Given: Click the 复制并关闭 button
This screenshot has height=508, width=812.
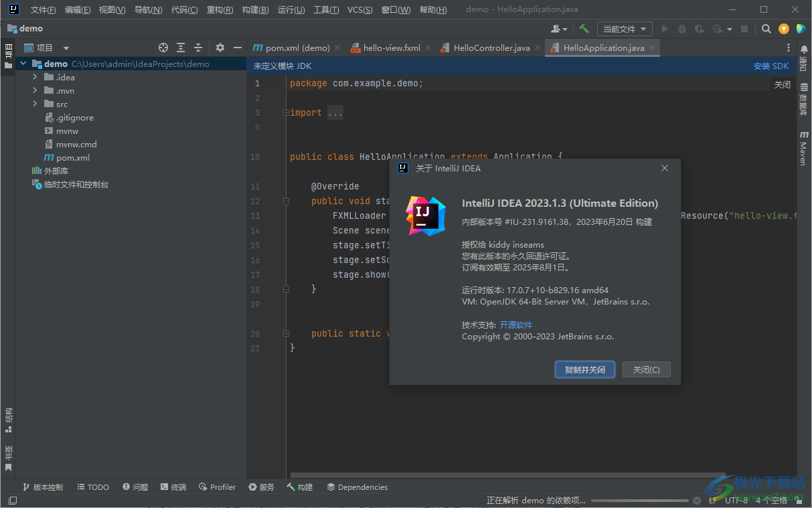Looking at the screenshot, I should click(584, 369).
